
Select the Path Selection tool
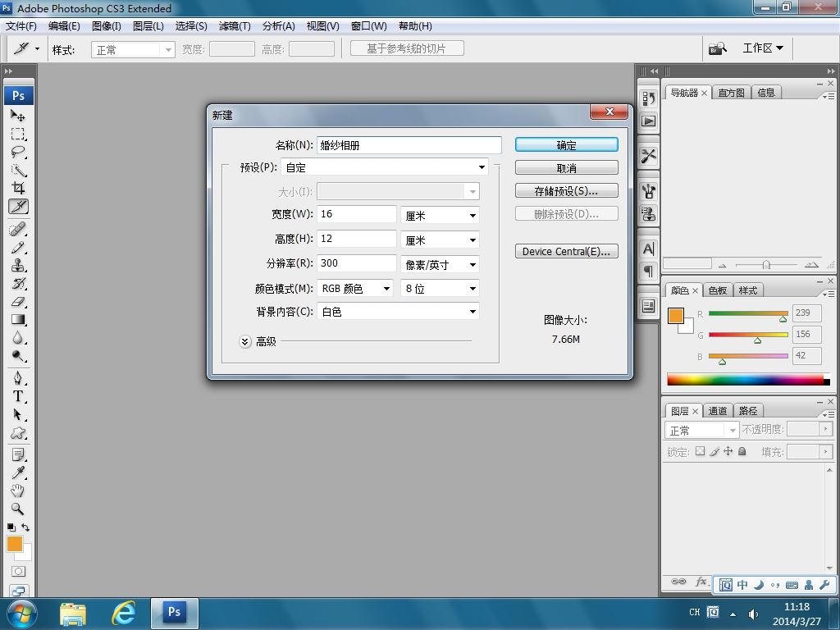coord(18,414)
